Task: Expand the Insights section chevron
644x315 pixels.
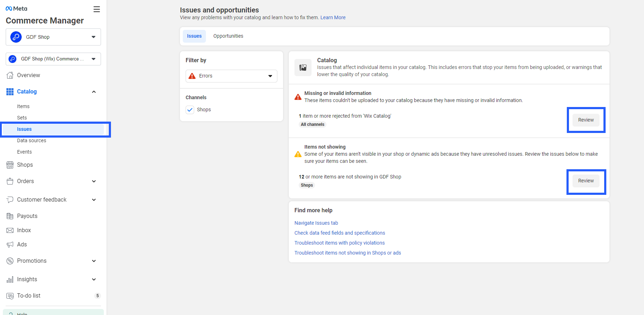Action: (94, 279)
